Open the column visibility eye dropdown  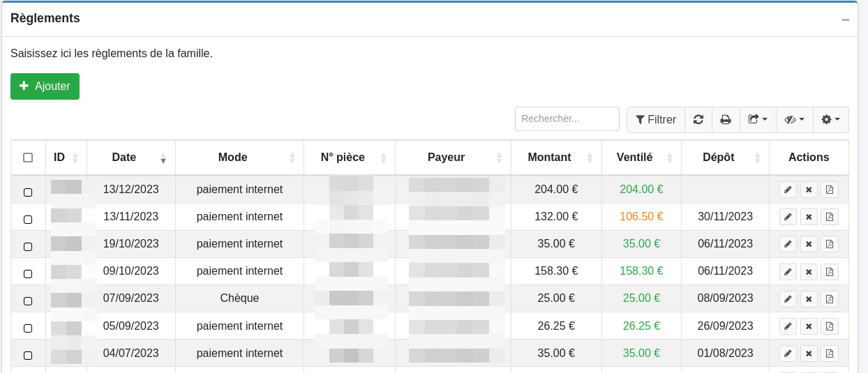coord(794,119)
